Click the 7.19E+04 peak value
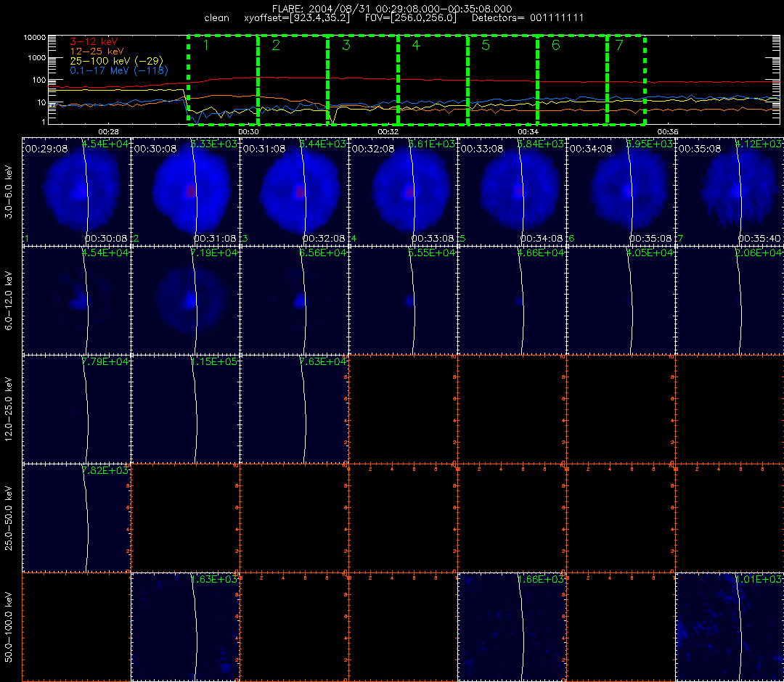The height and width of the screenshot is (682, 784). pos(214,252)
